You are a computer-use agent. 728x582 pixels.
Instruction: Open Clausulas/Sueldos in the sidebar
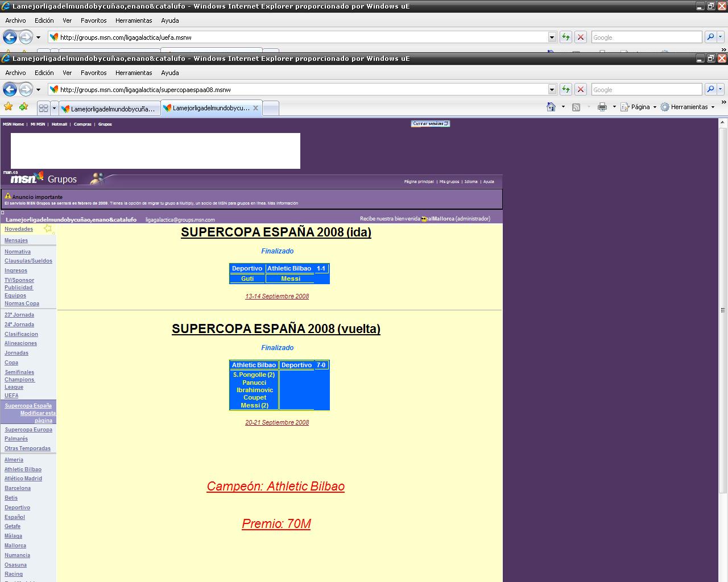[28, 261]
